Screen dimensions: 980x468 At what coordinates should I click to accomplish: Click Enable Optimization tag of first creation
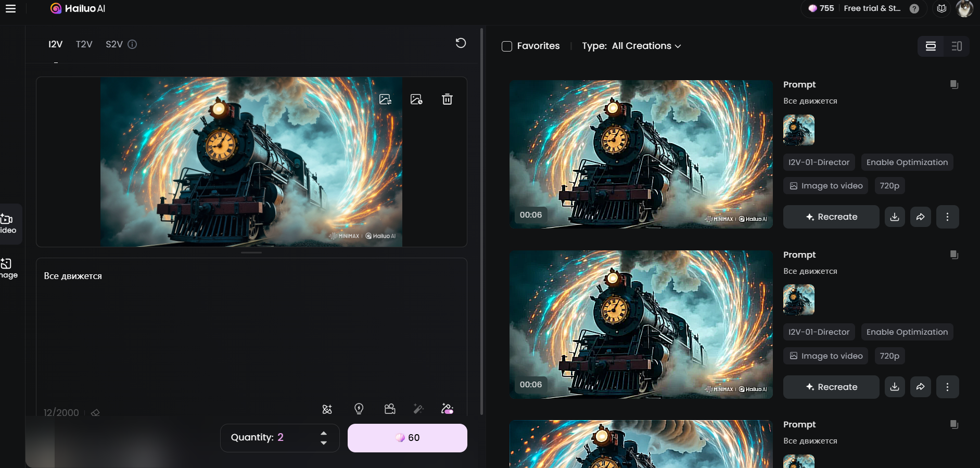pyautogui.click(x=907, y=162)
